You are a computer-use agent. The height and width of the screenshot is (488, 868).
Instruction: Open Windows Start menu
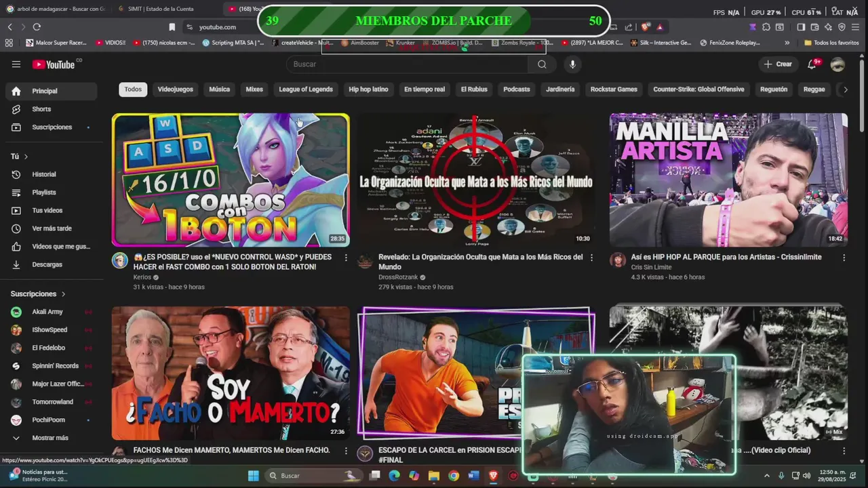(253, 476)
